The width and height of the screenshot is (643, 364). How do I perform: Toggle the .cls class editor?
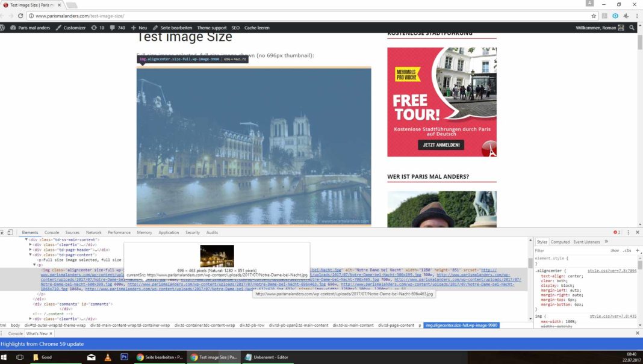(627, 250)
